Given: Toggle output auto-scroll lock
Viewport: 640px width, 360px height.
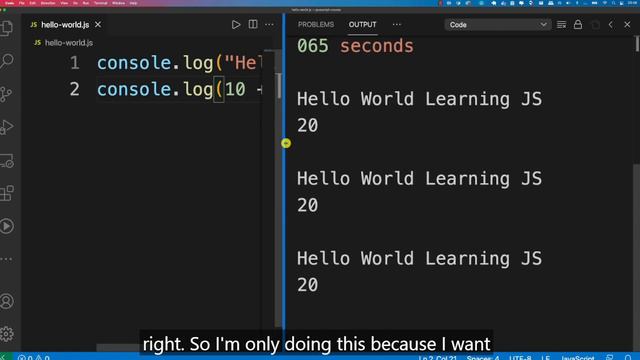Looking at the screenshot, I should pos(578,24).
